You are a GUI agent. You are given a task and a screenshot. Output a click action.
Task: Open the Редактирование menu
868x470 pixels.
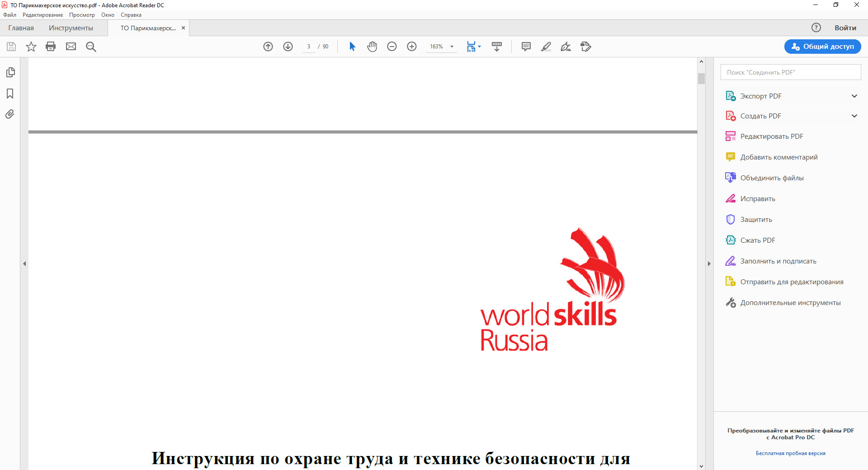click(43, 15)
